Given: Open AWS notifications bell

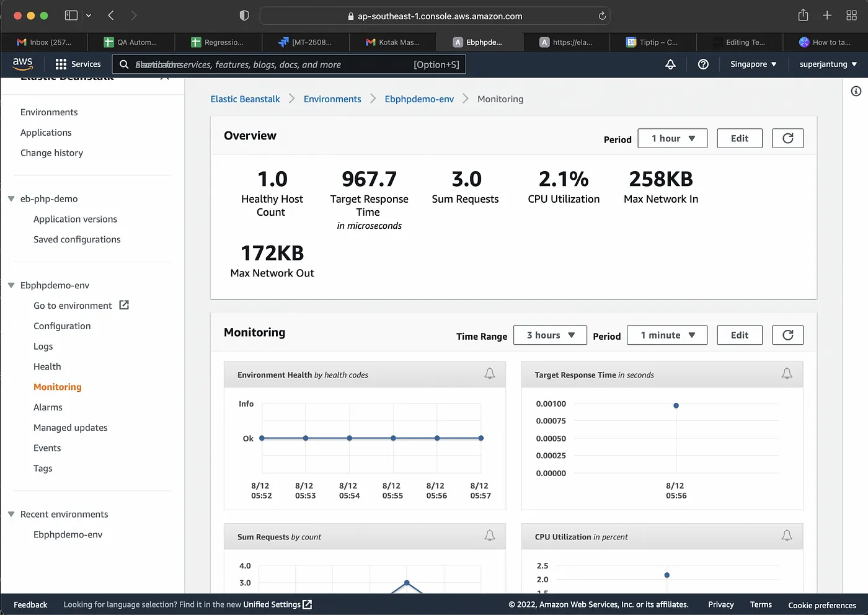Looking at the screenshot, I should (670, 64).
